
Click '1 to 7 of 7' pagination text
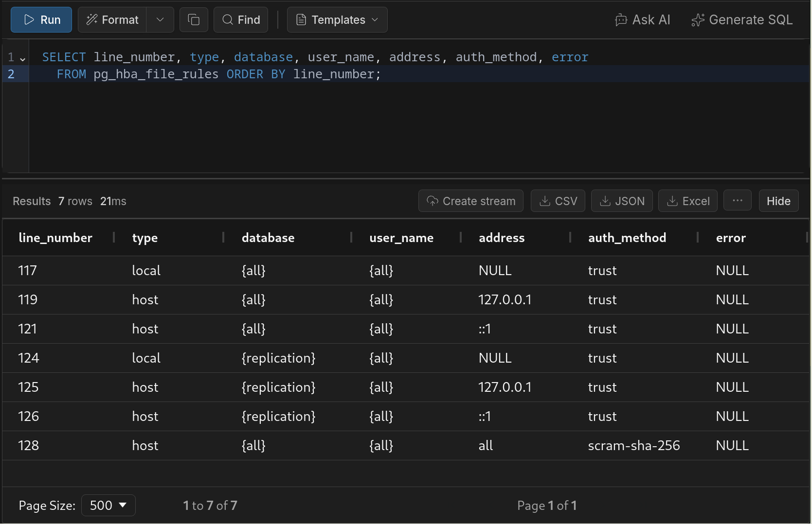pos(210,506)
